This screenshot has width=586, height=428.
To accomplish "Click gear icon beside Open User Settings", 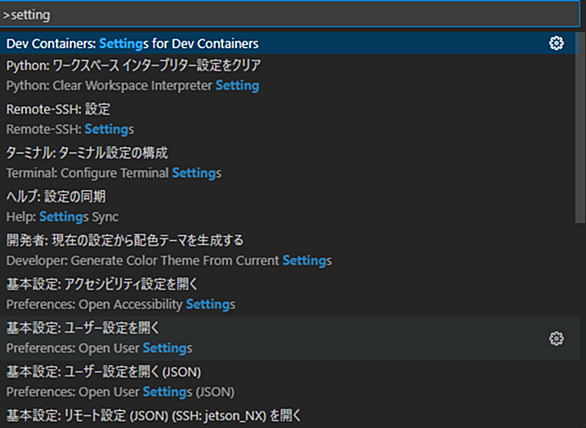I will [556, 339].
